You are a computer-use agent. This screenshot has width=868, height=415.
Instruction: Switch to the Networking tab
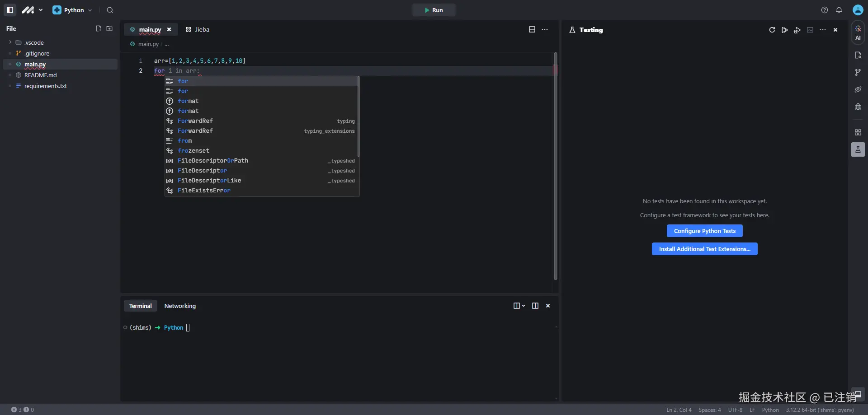tap(180, 306)
